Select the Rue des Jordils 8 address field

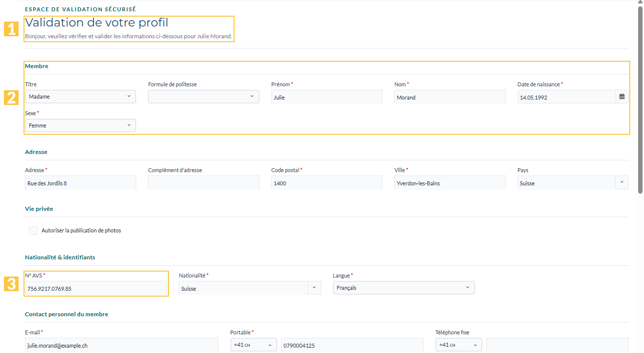[80, 183]
